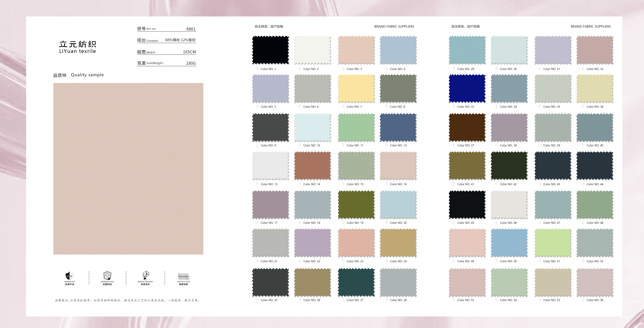This screenshot has width=644, height=328.
Task: Click the "Color NO. 6" label
Action: (311, 107)
